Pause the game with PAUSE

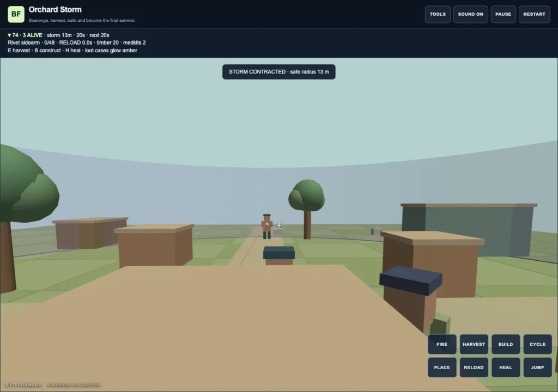[503, 14]
